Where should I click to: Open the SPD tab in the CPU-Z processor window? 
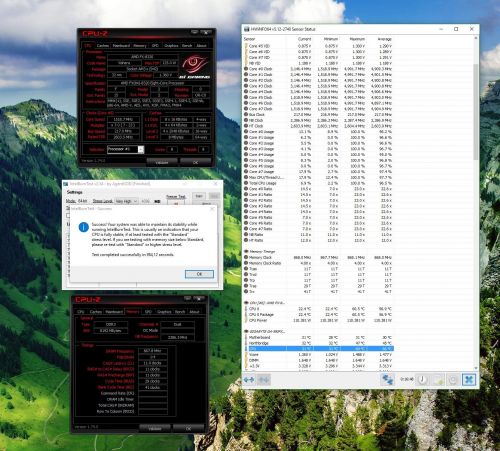155,45
